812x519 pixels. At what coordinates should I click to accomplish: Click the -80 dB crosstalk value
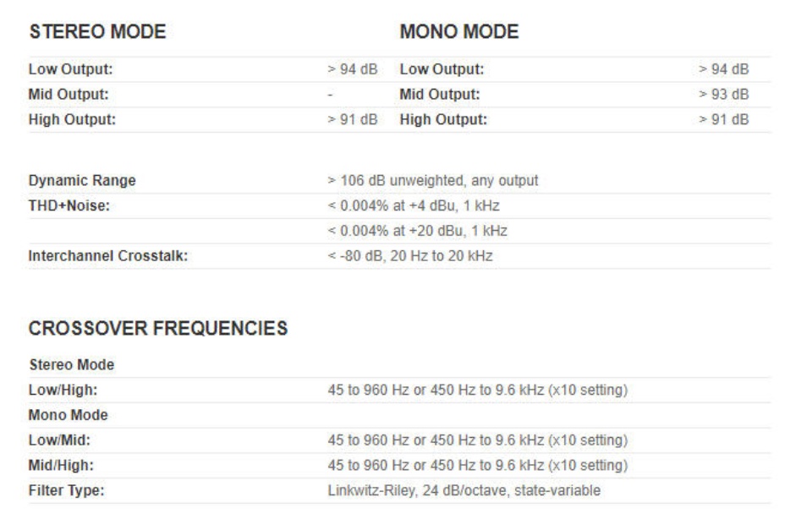(x=410, y=256)
